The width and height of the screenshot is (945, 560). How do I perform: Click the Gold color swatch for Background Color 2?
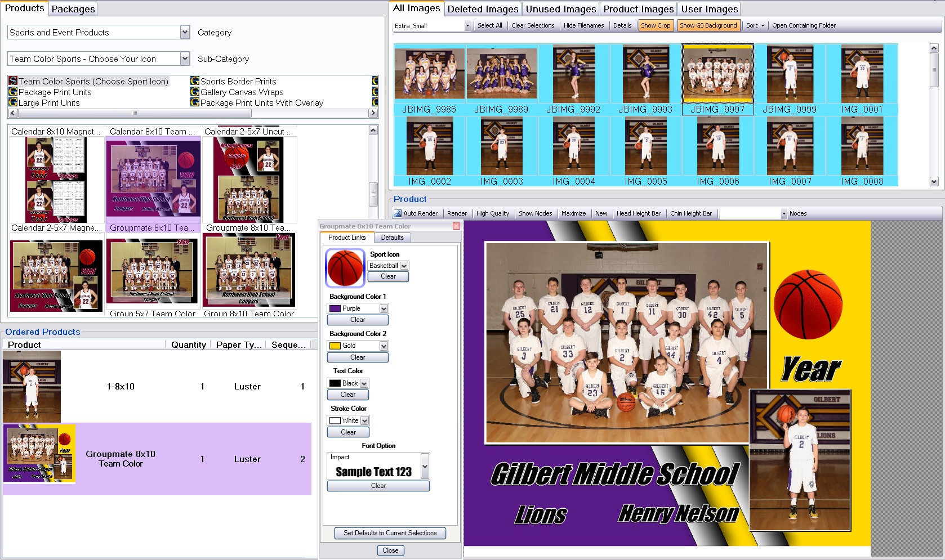(x=335, y=346)
